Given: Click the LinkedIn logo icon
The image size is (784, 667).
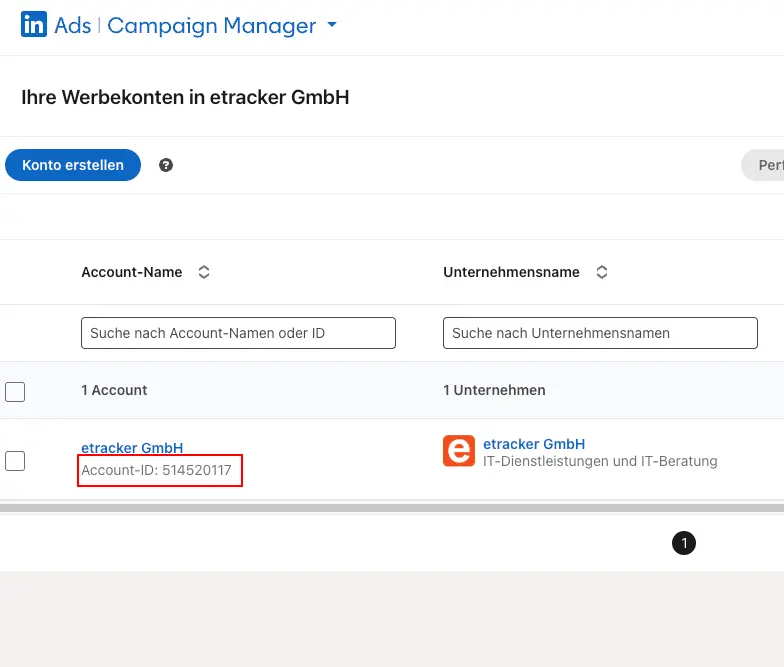Looking at the screenshot, I should pyautogui.click(x=34, y=26).
